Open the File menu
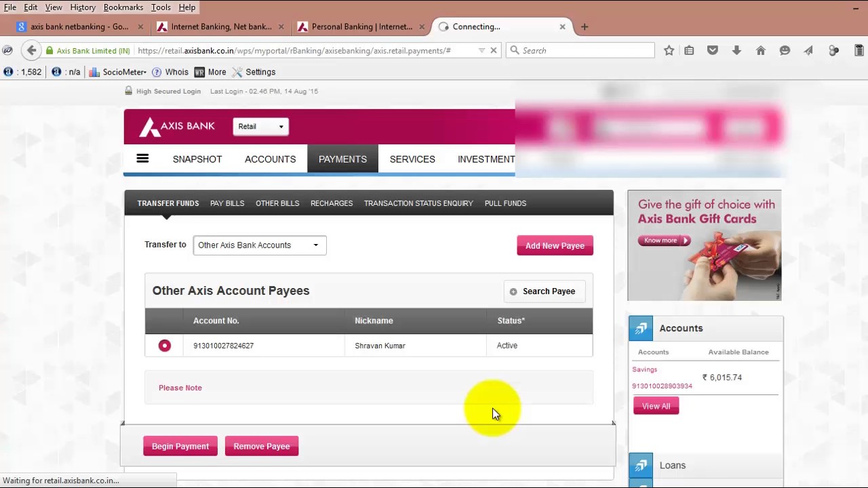Screen dimensions: 868x488 (10, 7)
